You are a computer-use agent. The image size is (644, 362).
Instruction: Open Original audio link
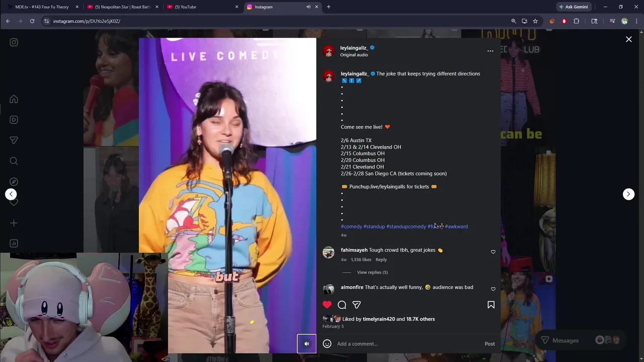[354, 55]
